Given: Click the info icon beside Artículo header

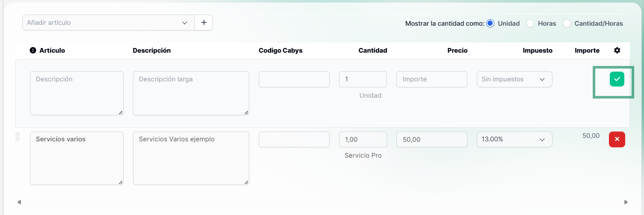Looking at the screenshot, I should [x=33, y=51].
